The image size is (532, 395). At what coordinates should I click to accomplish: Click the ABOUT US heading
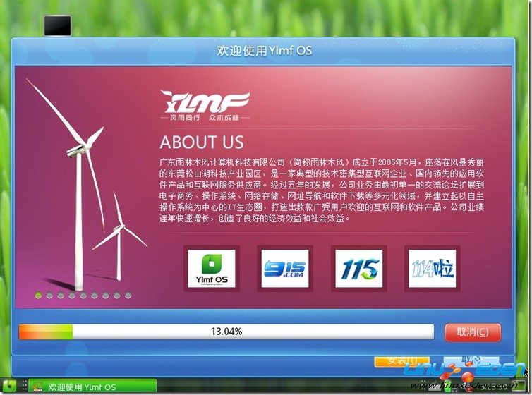[202, 142]
